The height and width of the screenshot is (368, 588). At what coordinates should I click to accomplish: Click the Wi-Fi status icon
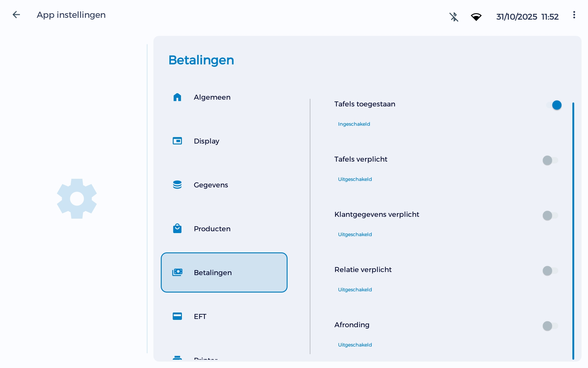(477, 17)
